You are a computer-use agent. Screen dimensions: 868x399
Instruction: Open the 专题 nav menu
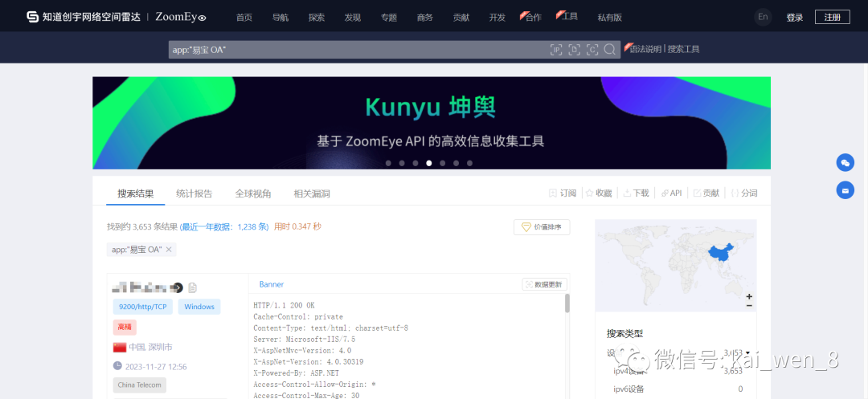tap(389, 17)
